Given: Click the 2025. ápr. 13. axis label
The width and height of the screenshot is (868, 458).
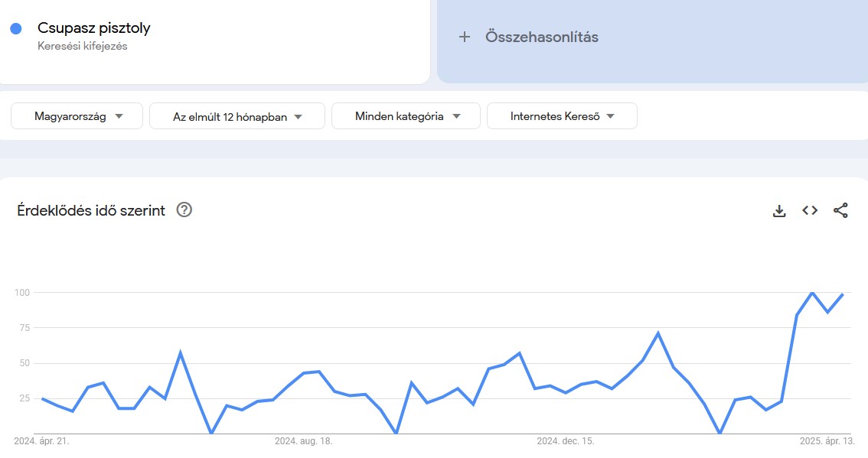Looking at the screenshot, I should [x=825, y=441].
